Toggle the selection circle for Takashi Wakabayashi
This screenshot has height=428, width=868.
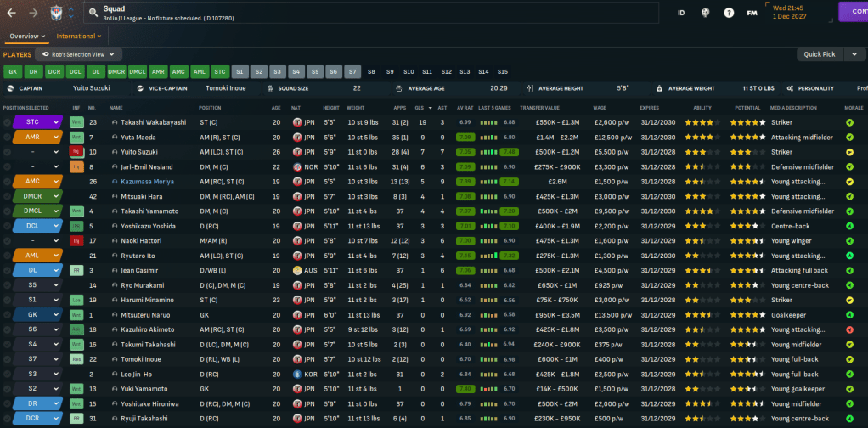(8, 122)
